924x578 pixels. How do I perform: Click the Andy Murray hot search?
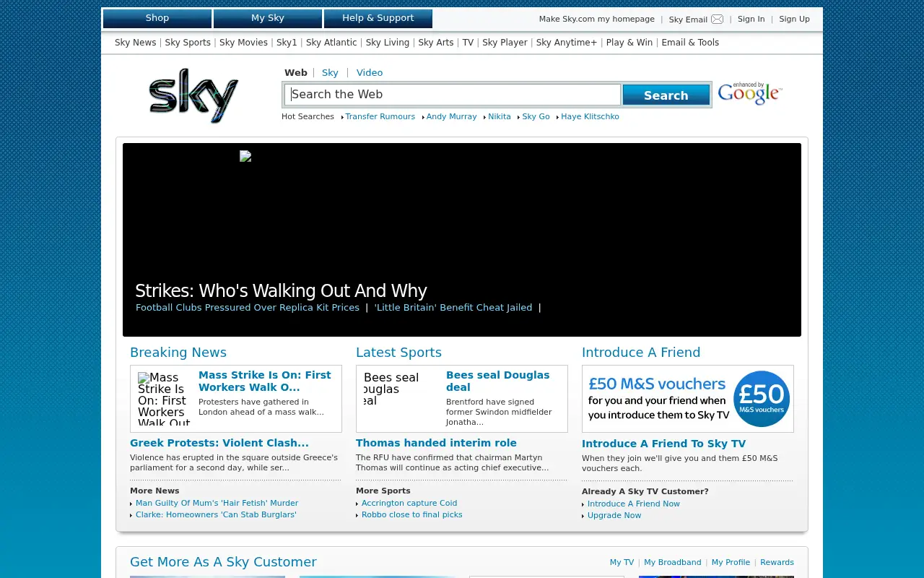[451, 116]
